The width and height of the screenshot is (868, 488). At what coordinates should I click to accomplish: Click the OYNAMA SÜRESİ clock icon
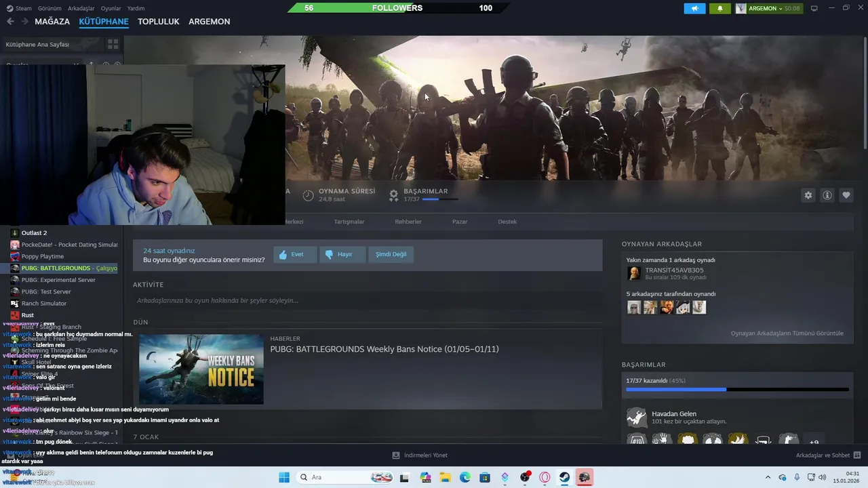[x=308, y=195]
